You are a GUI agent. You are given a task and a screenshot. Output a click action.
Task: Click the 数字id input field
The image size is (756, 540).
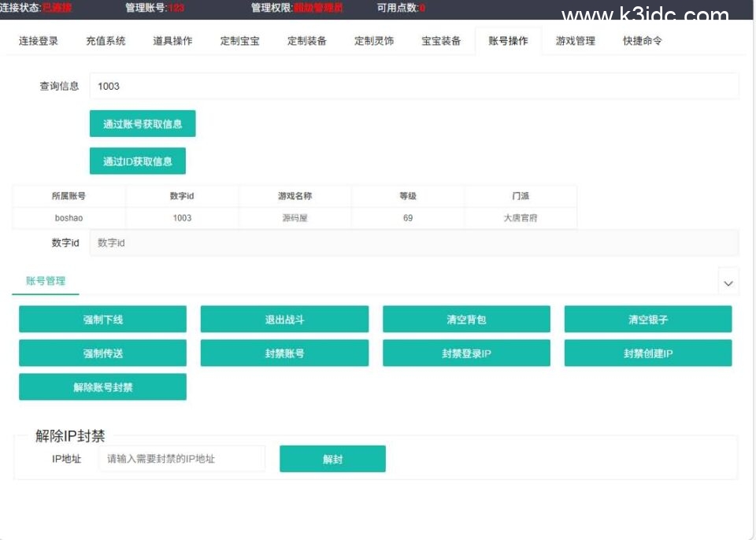click(413, 243)
